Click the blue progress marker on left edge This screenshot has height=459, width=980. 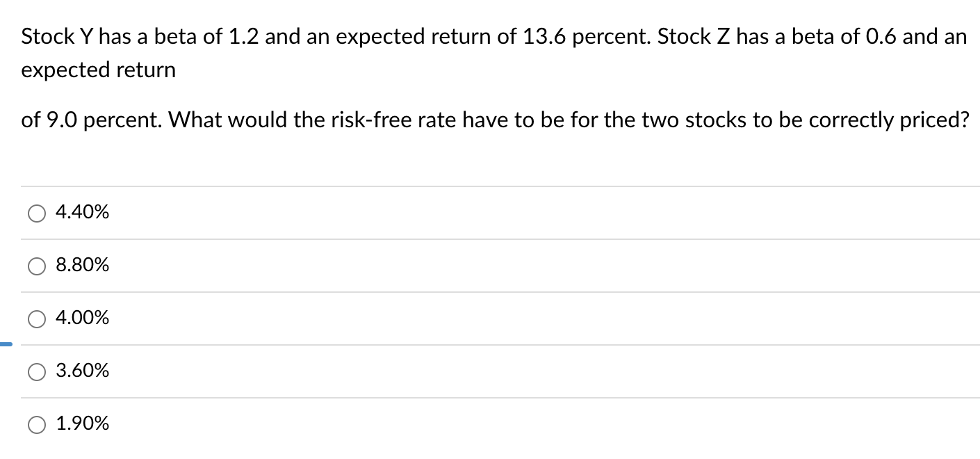[x=5, y=345]
